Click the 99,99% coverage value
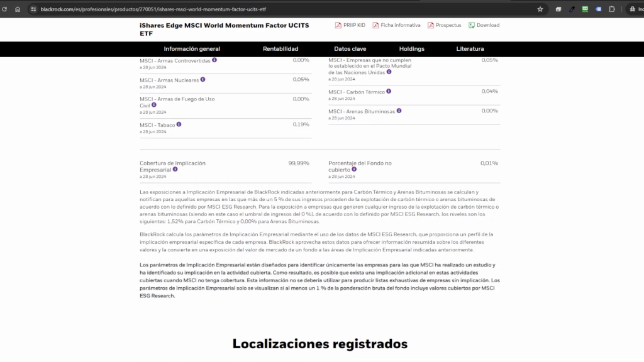The image size is (644, 362). 299,163
